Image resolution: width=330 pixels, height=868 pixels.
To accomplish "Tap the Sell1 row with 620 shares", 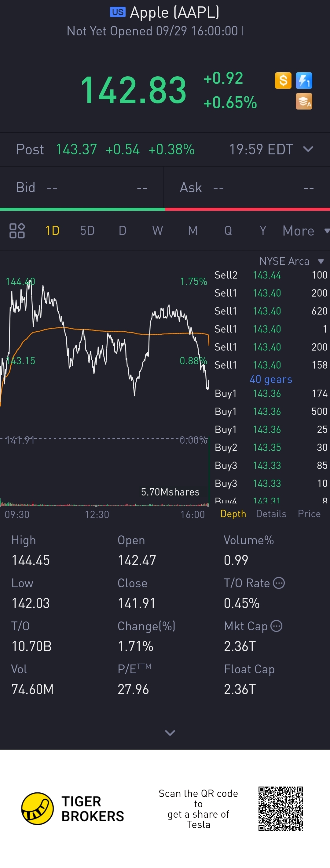I will (x=271, y=311).
